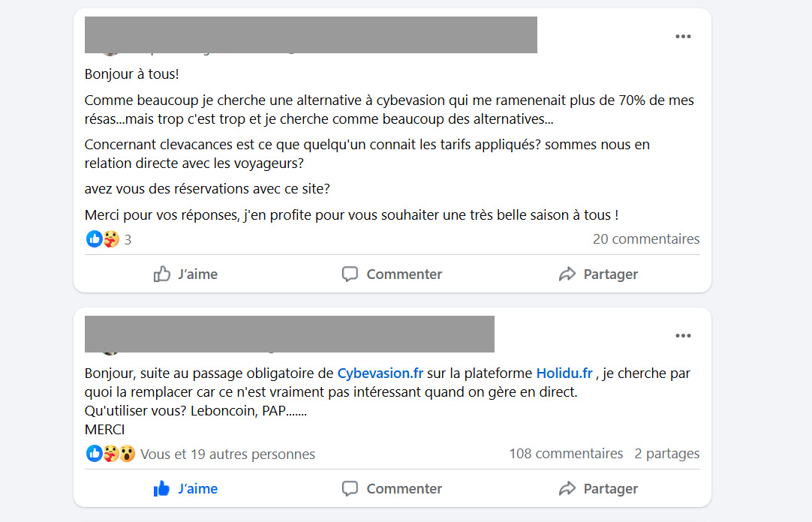This screenshot has height=522, width=812.
Task: Click the Commenter button on first post
Action: click(x=392, y=274)
